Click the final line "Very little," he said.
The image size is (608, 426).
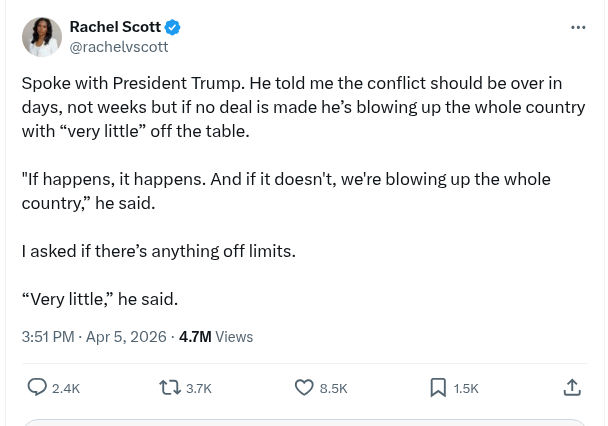(x=100, y=299)
